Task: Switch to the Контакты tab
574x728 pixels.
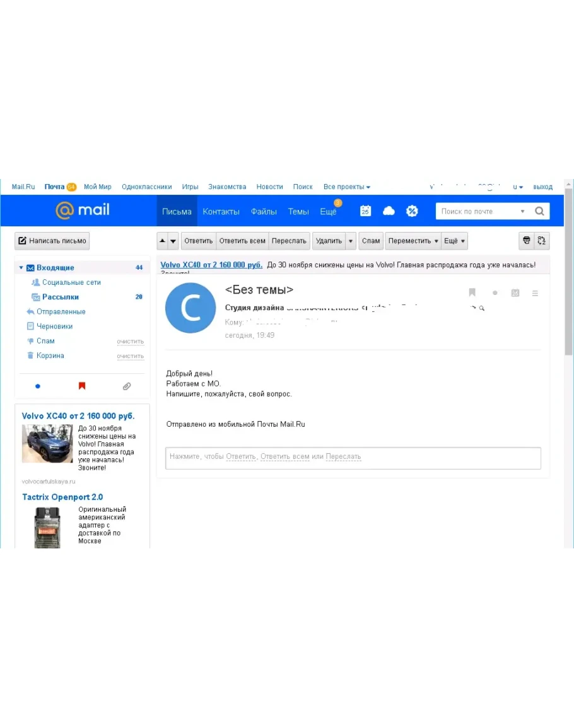Action: 221,211
